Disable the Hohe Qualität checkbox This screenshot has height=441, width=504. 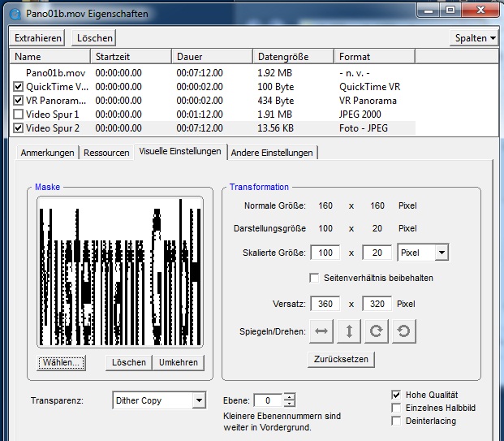396,394
